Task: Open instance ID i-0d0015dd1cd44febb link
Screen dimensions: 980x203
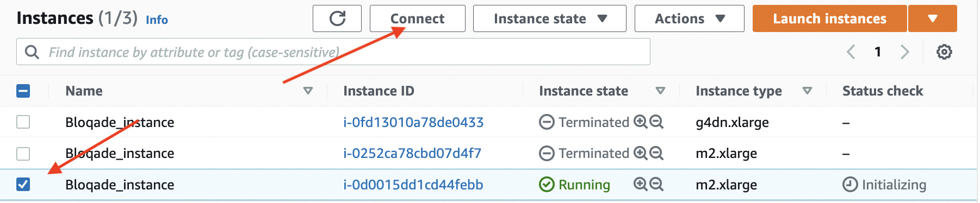Action: [413, 185]
